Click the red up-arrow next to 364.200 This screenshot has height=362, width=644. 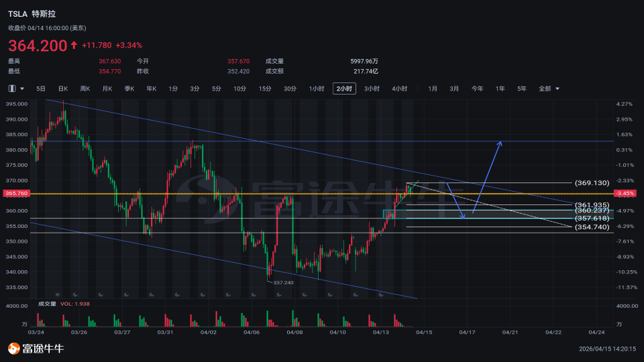click(74, 45)
